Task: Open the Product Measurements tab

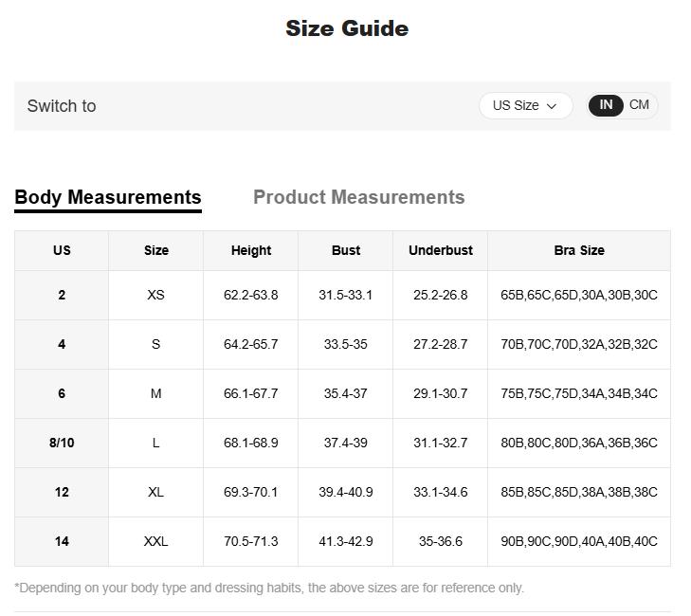Action: coord(358,197)
